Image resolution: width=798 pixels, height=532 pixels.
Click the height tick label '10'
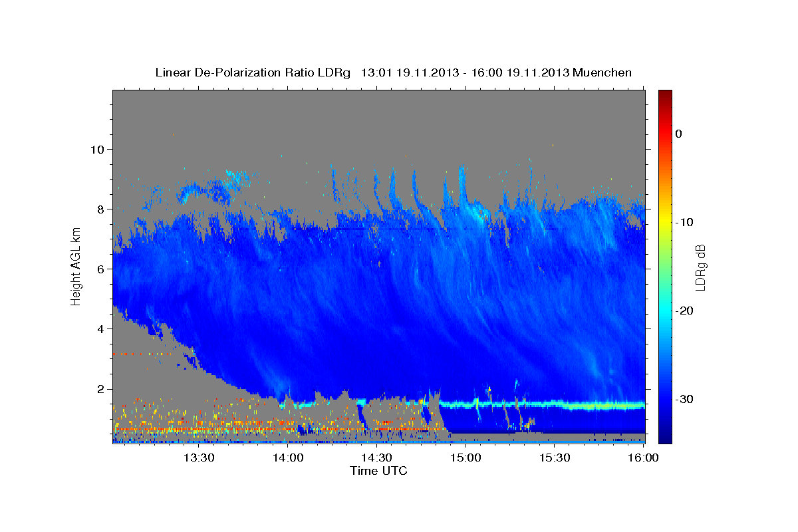point(98,149)
